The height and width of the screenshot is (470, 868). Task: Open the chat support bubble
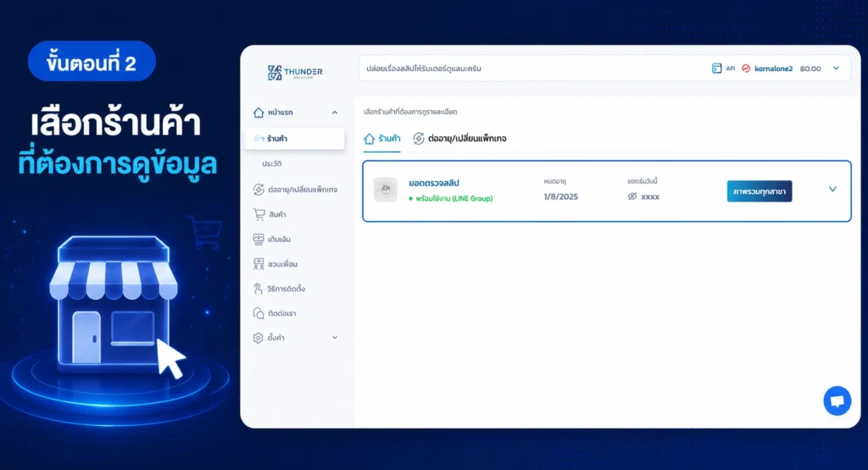(837, 401)
